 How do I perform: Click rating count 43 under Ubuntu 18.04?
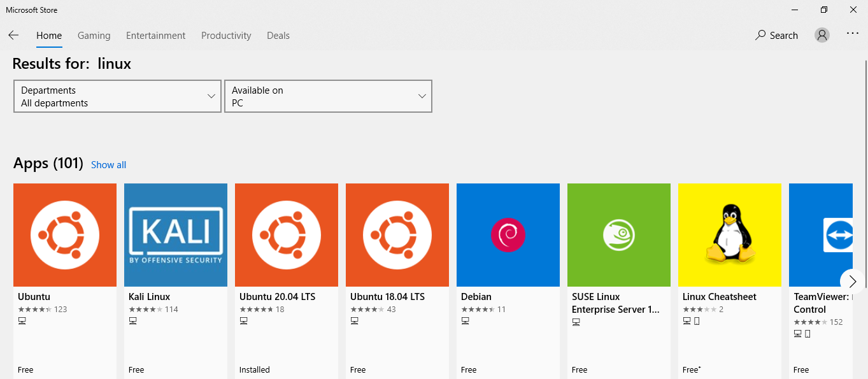coord(391,310)
